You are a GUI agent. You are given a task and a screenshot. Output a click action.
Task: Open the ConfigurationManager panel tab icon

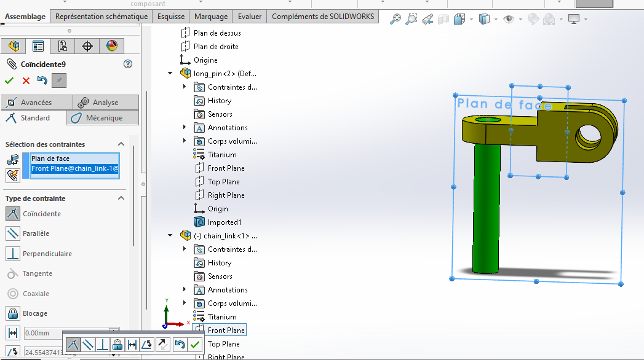pos(62,46)
